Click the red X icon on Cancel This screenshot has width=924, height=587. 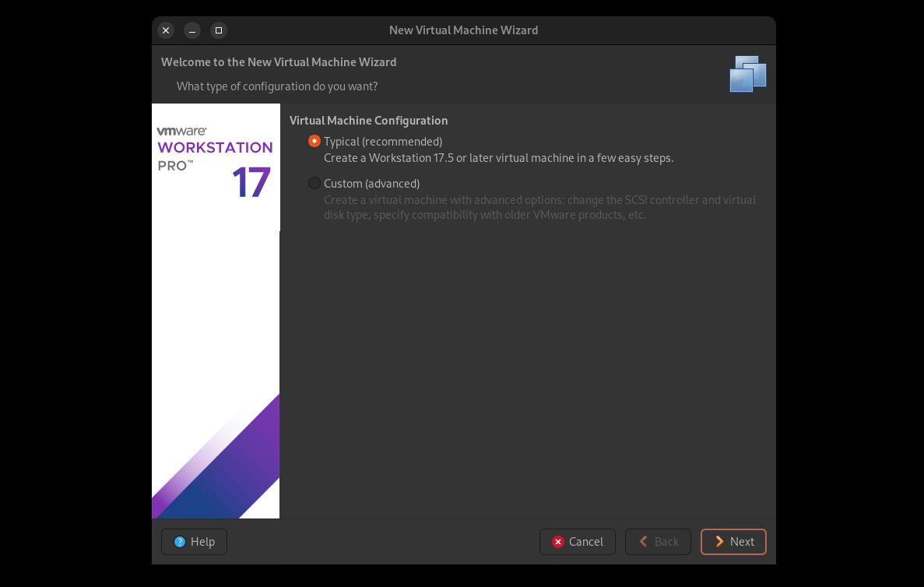point(557,542)
